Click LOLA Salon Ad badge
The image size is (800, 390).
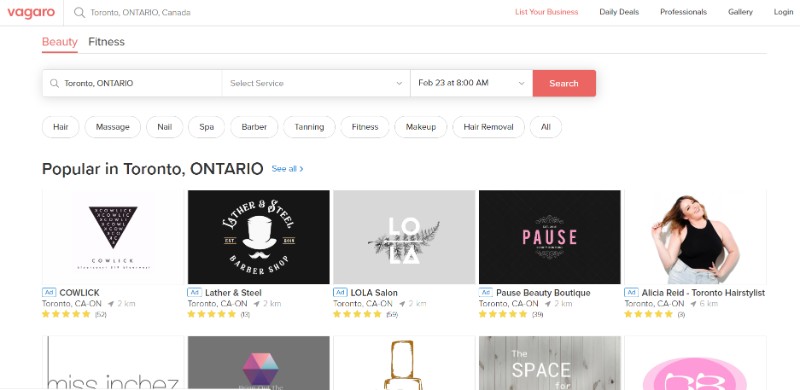[340, 292]
